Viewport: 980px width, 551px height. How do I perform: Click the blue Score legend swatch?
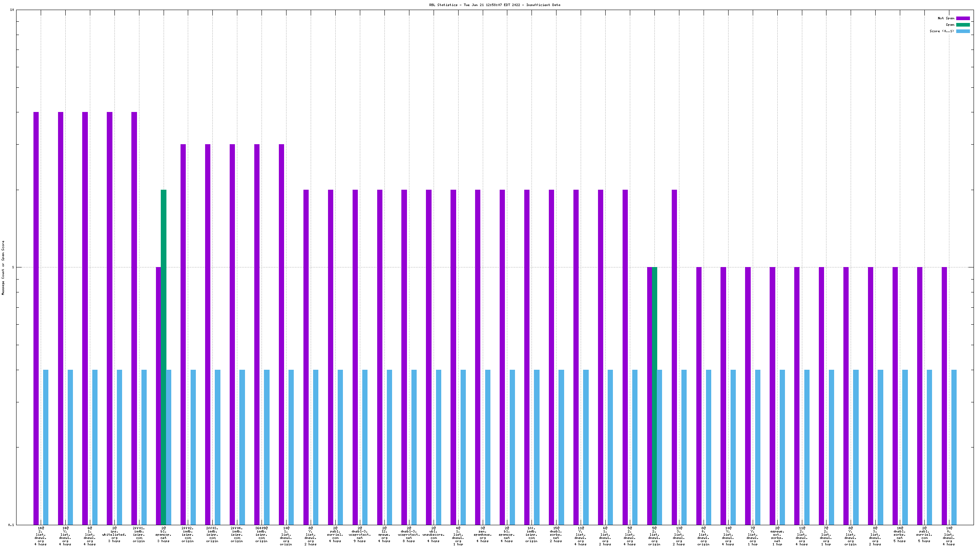click(x=963, y=31)
